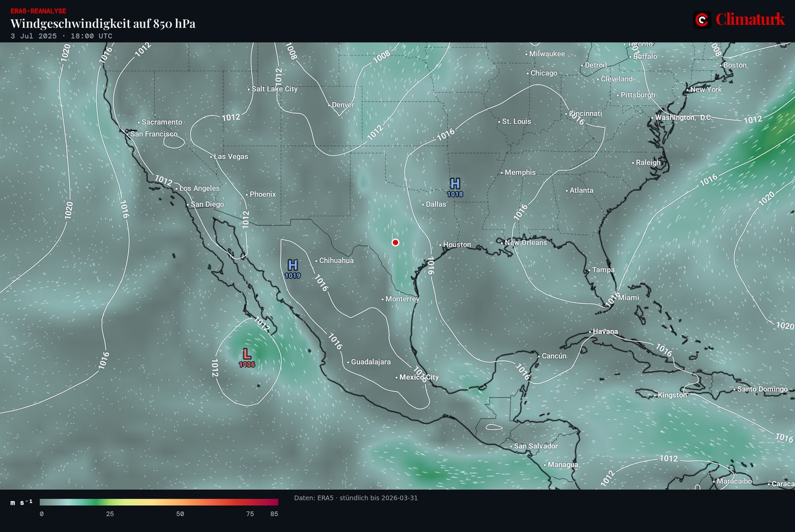Click the legend value 85
The height and width of the screenshot is (532, 795).
tap(274, 514)
